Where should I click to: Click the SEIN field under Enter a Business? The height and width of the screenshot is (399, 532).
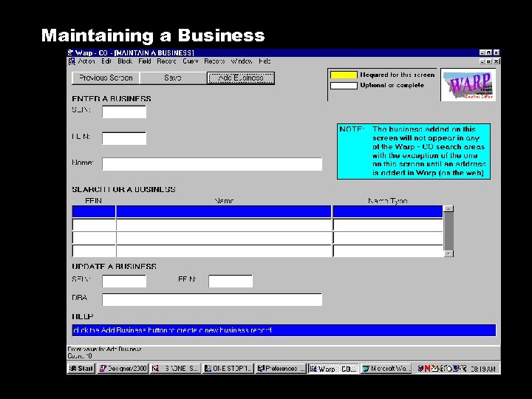(124, 112)
